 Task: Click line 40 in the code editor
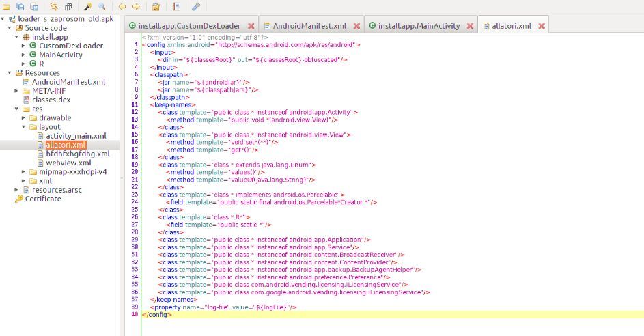pyautogui.click(x=341, y=315)
